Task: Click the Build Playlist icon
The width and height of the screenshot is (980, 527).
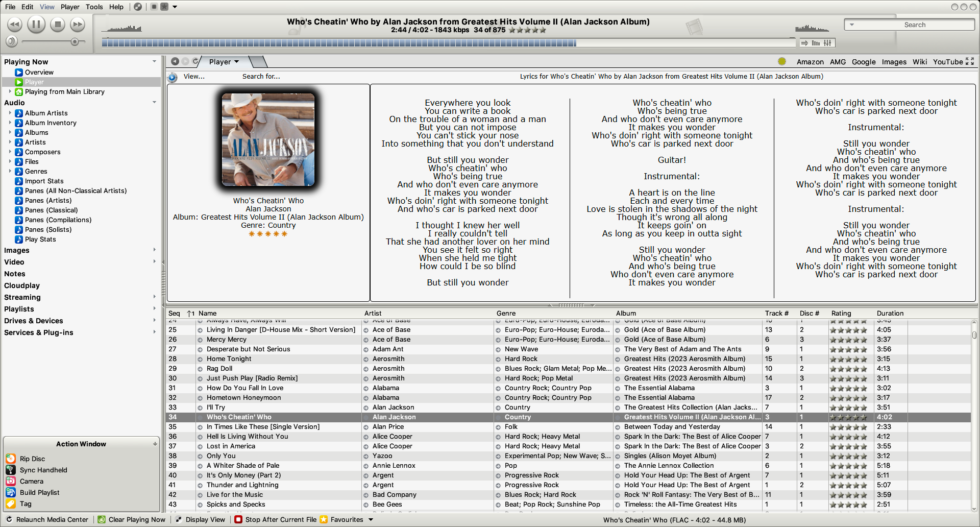Action: tap(11, 492)
